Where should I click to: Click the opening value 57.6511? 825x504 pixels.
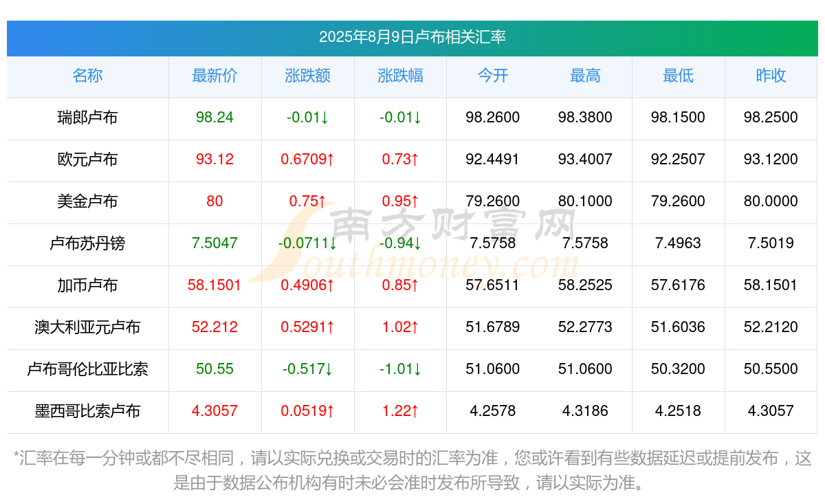click(493, 285)
